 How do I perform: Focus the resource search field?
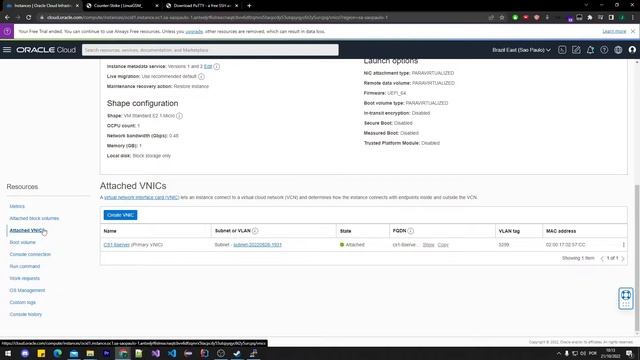coord(210,50)
